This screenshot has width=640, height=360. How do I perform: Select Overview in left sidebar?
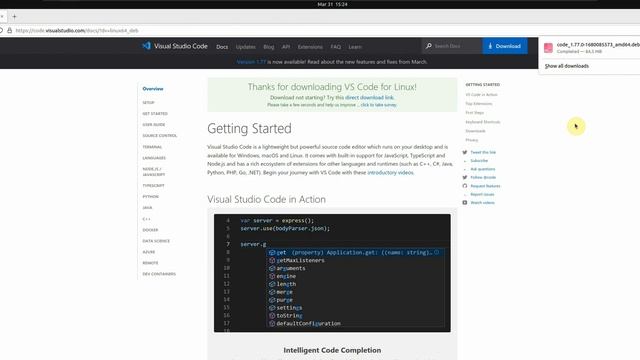(x=153, y=89)
